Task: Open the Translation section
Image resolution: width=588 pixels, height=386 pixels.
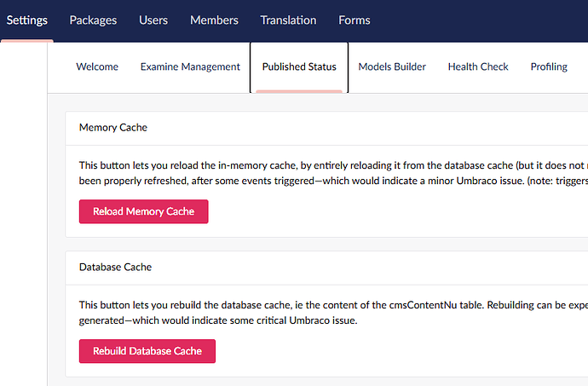Action: [288, 20]
